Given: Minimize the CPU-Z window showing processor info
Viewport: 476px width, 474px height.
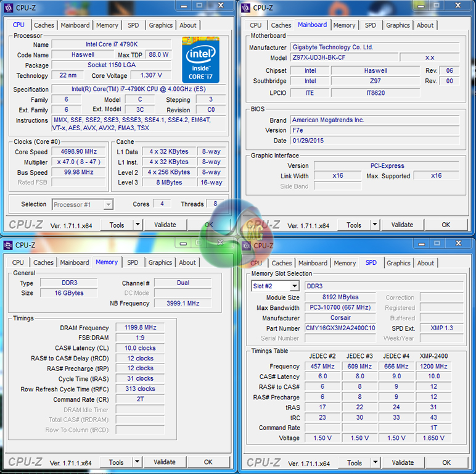Looking at the screenshot, I should [x=179, y=6].
